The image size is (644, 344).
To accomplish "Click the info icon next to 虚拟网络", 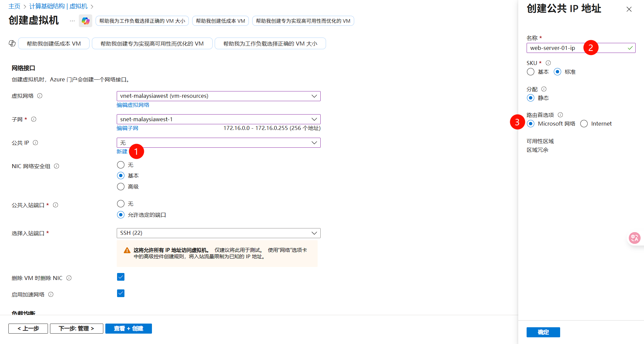I will coord(40,96).
